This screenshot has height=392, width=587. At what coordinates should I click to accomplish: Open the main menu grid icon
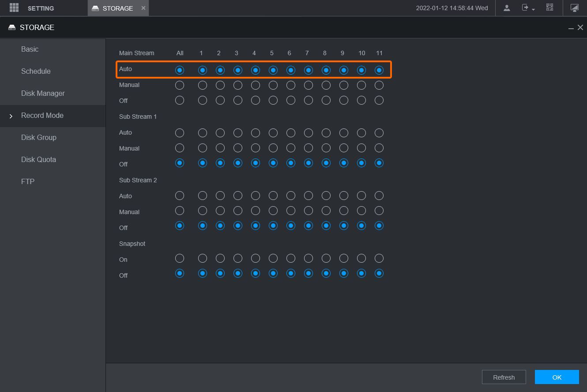tap(14, 8)
